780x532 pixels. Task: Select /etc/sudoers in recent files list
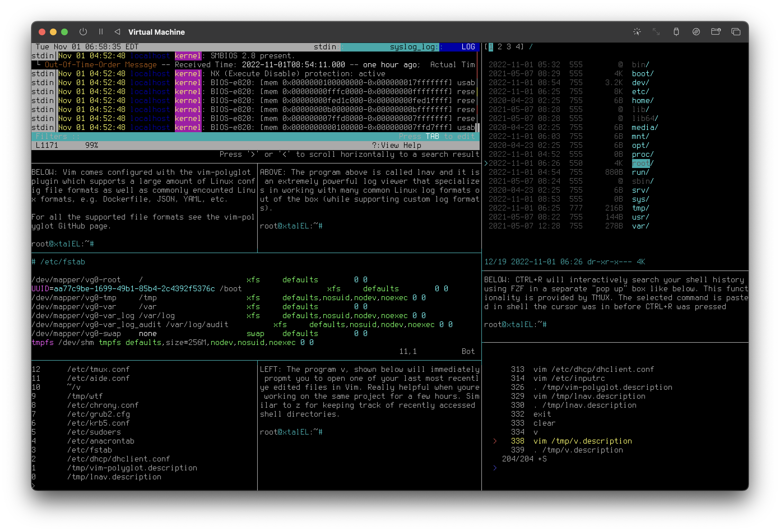(94, 432)
